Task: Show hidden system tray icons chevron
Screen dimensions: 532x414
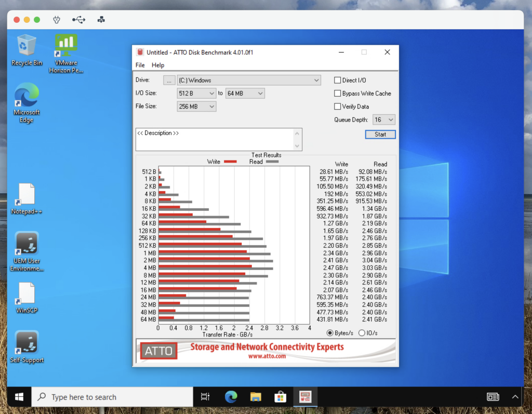Action: 515,397
